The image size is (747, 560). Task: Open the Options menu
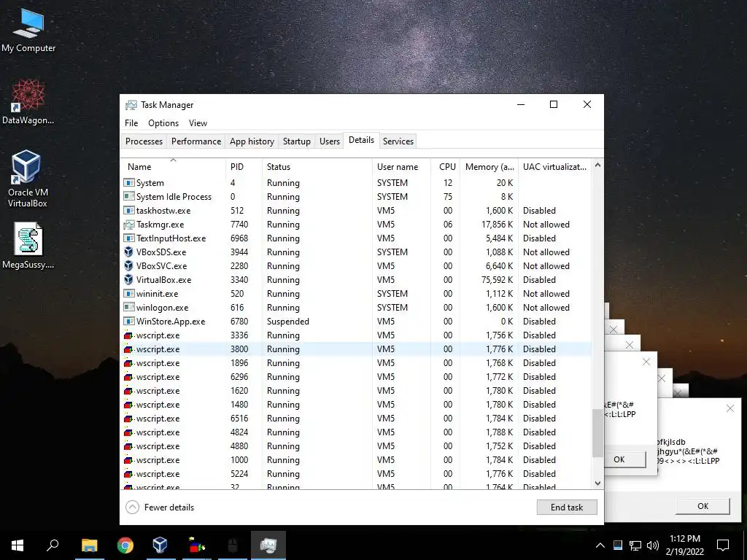point(163,122)
